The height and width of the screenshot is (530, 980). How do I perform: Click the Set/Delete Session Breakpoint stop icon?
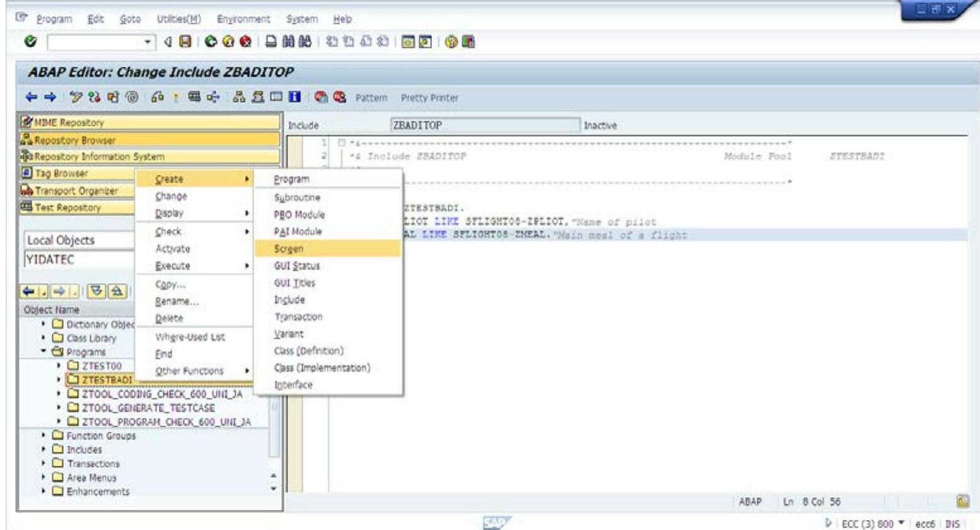(322, 97)
